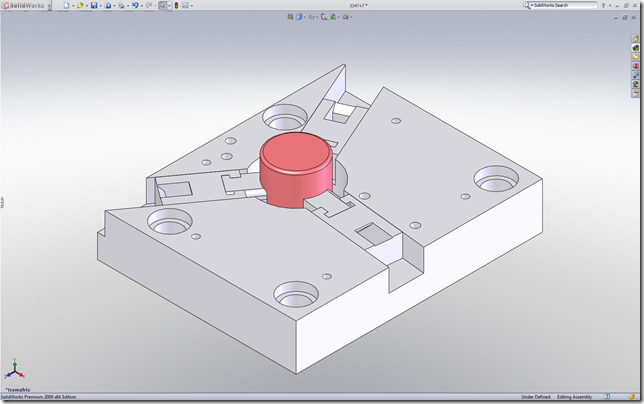Open the Hide/Show Items glasses icon
This screenshot has width=644, height=404.
coord(311,17)
